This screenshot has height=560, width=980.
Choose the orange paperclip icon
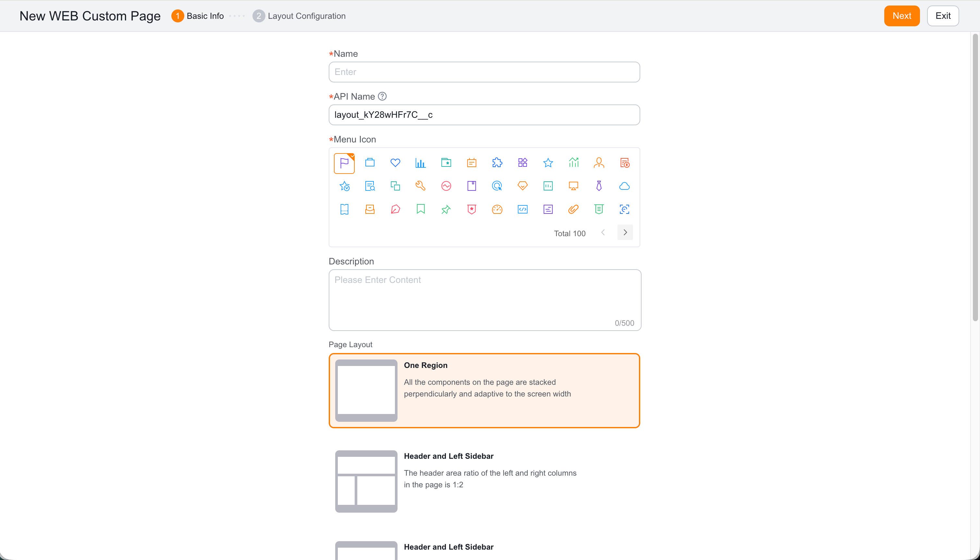tap(573, 209)
